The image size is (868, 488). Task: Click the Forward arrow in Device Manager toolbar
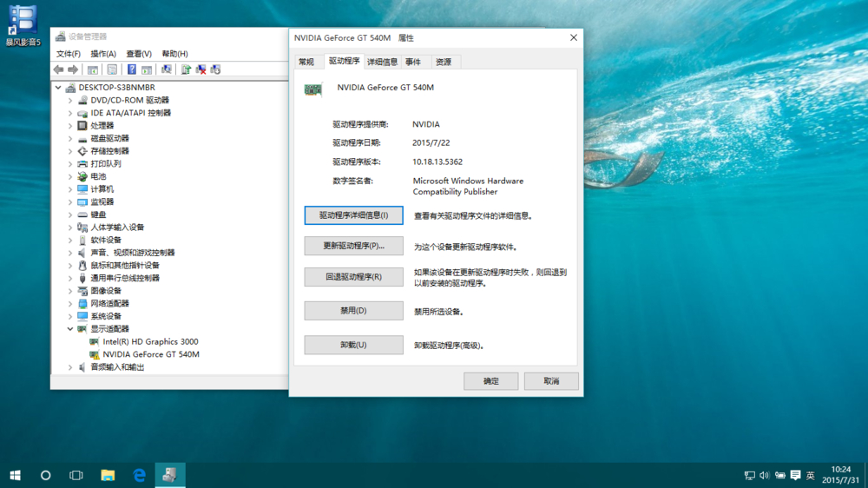(73, 69)
